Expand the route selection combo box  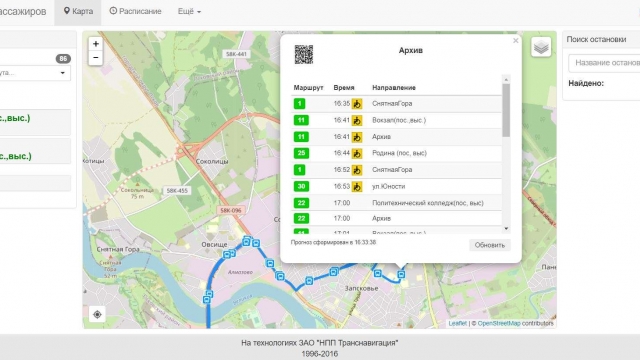pos(35,73)
